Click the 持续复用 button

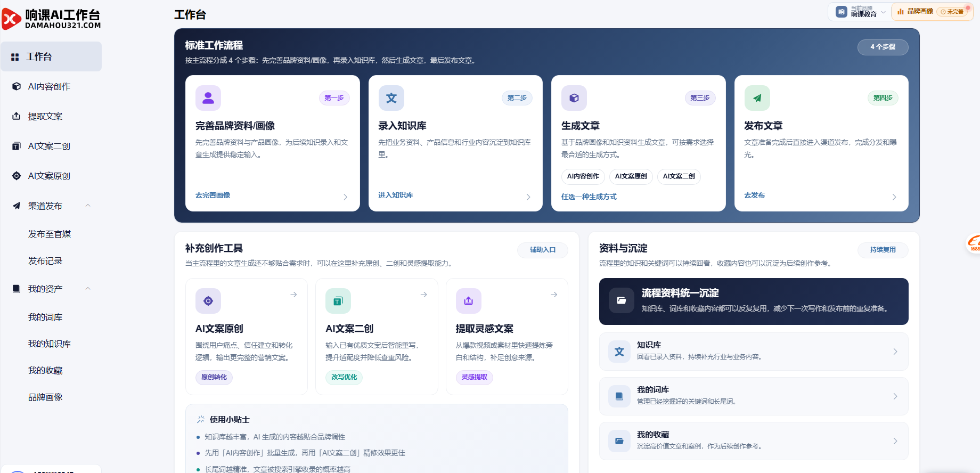(883, 250)
